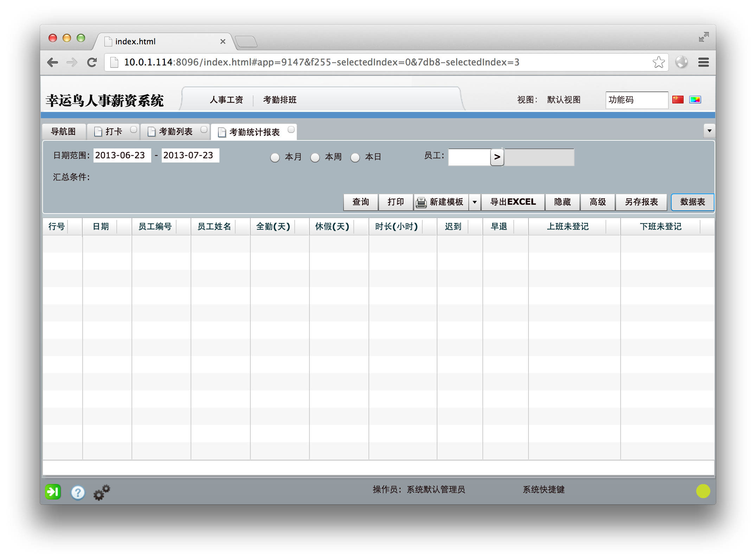This screenshot has width=756, height=560.
Task: Open the 默认视图 view selector
Action: (x=564, y=100)
